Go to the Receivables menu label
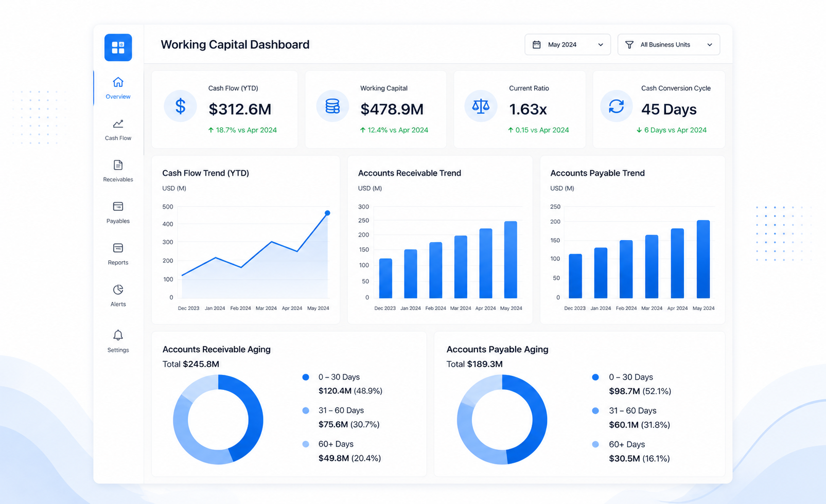Screen dimensions: 826x504 point(118,179)
